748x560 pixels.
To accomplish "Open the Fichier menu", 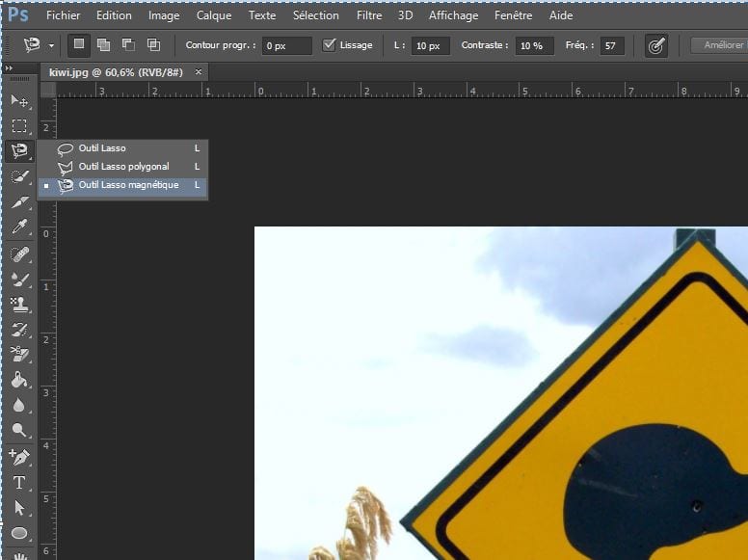I will click(x=63, y=15).
